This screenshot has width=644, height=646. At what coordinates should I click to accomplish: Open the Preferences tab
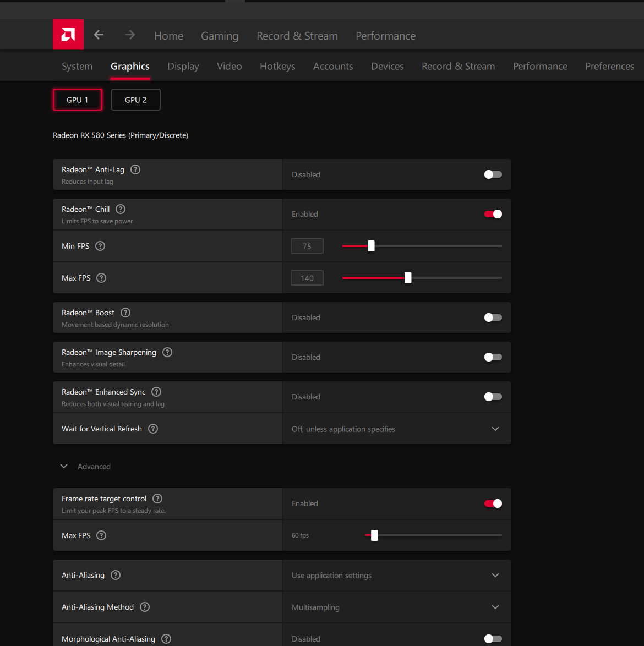pos(609,67)
